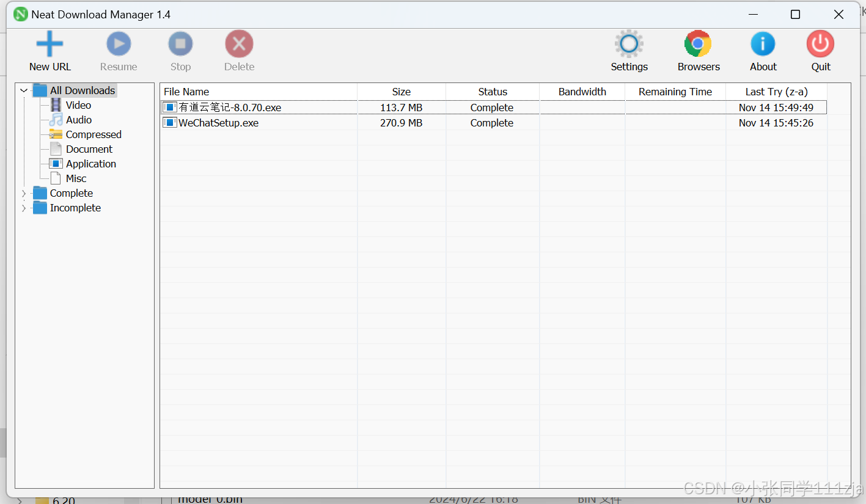Select the Misc blank page icon
Viewport: 866px width, 504px height.
(x=56, y=178)
